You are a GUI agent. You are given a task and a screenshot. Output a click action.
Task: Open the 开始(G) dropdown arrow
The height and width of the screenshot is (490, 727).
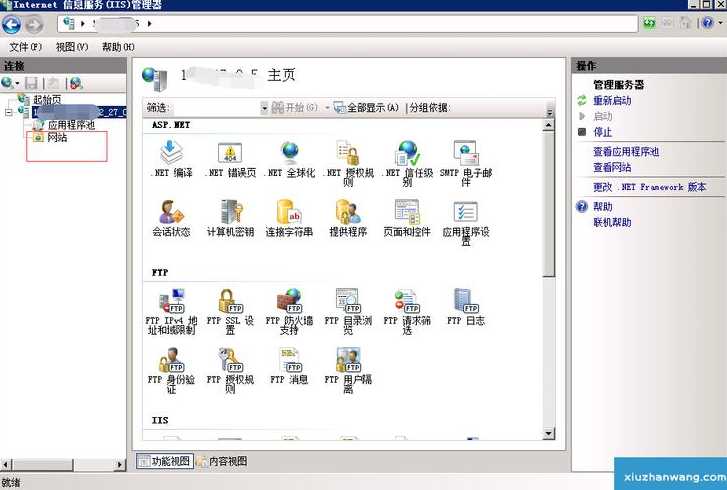[x=327, y=108]
